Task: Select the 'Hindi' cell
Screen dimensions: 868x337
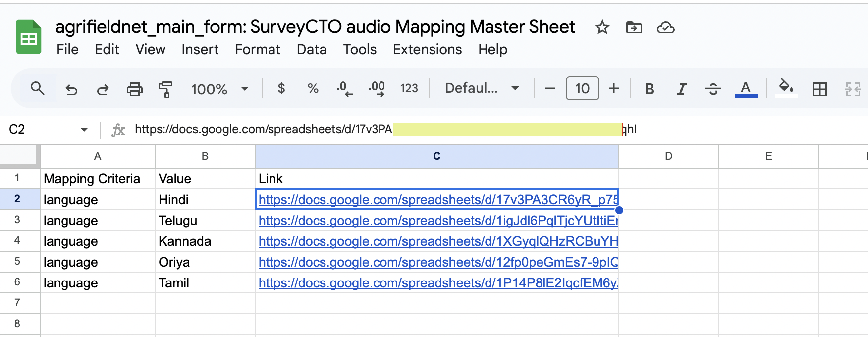Action: pyautogui.click(x=205, y=199)
